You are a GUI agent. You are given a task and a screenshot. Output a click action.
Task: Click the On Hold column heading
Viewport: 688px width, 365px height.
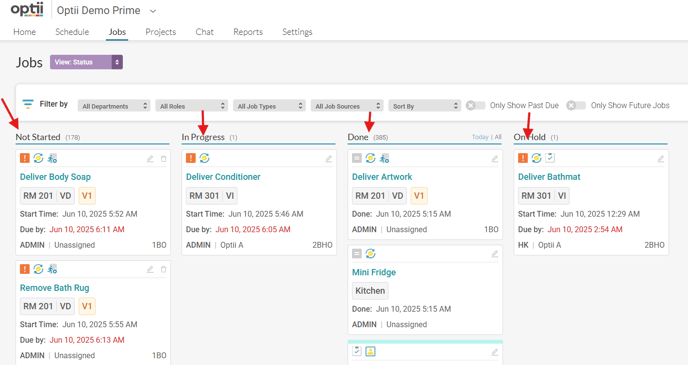(530, 137)
